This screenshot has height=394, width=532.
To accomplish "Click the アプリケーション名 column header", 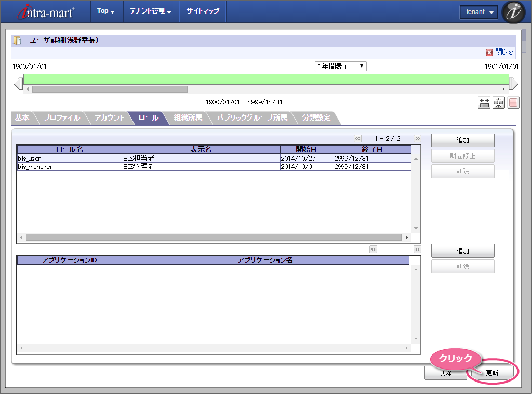I will (266, 260).
